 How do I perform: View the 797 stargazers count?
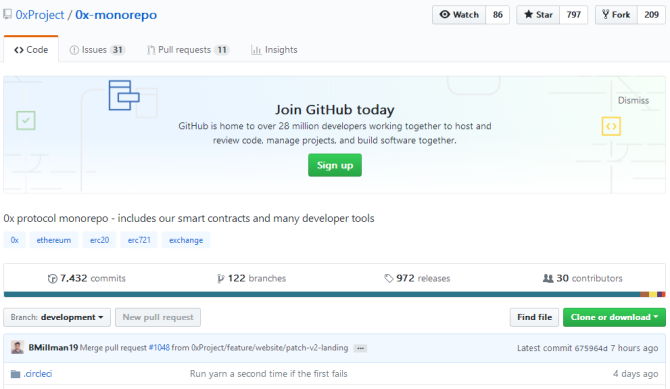pos(573,15)
